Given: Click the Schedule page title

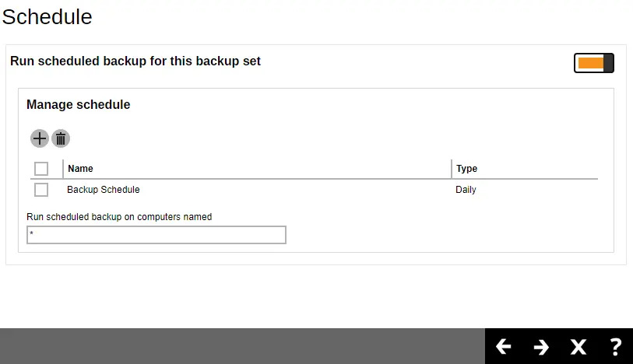Looking at the screenshot, I should tap(47, 16).
